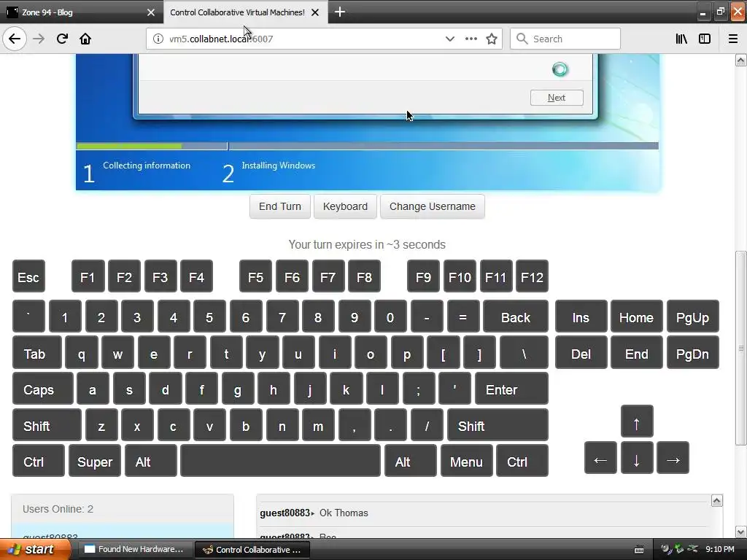Click the F5 function key
Image resolution: width=747 pixels, height=560 pixels.
(x=255, y=276)
